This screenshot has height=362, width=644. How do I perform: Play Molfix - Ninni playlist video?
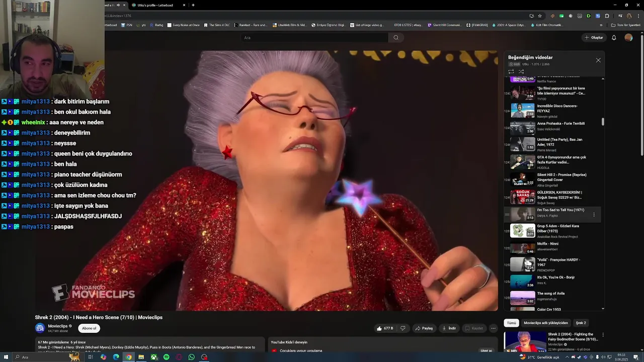[x=553, y=247]
